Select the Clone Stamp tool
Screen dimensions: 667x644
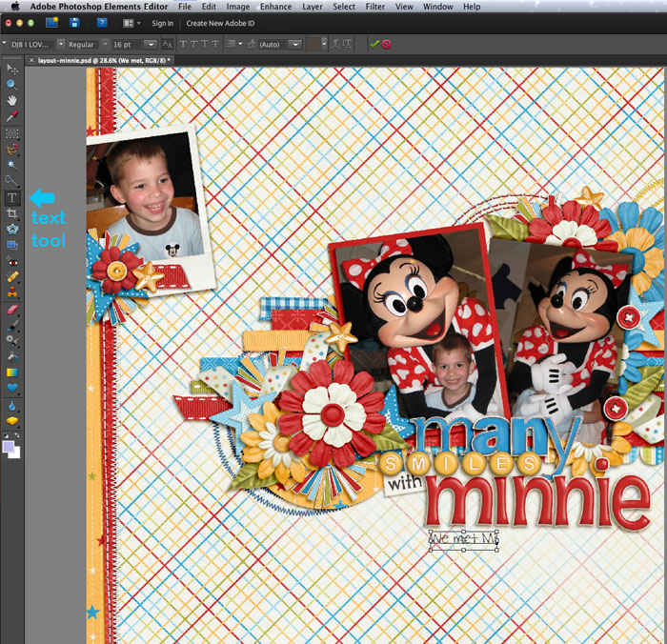click(x=11, y=292)
